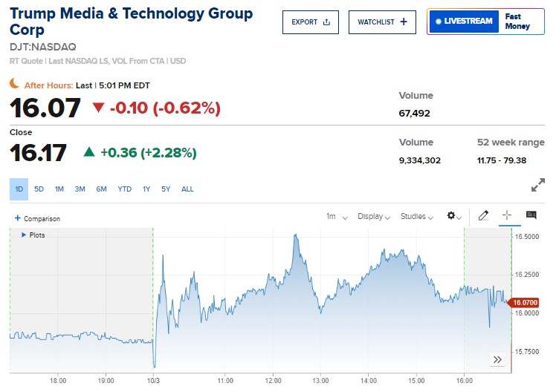Expand the Plots legend triangle
Image resolution: width=556 pixels, height=392 pixels.
[24, 235]
